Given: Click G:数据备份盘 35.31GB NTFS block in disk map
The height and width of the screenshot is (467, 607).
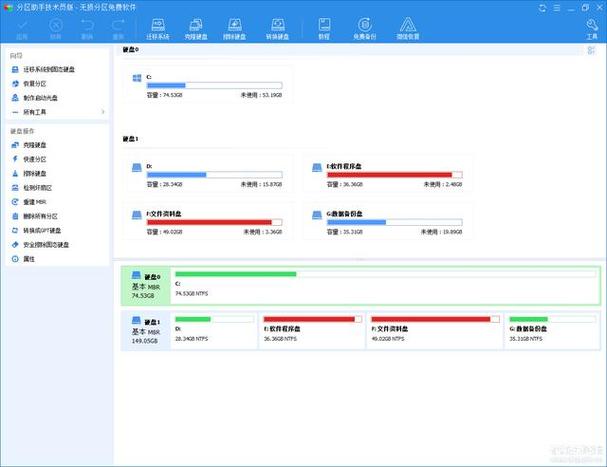Looking at the screenshot, I should click(552, 330).
